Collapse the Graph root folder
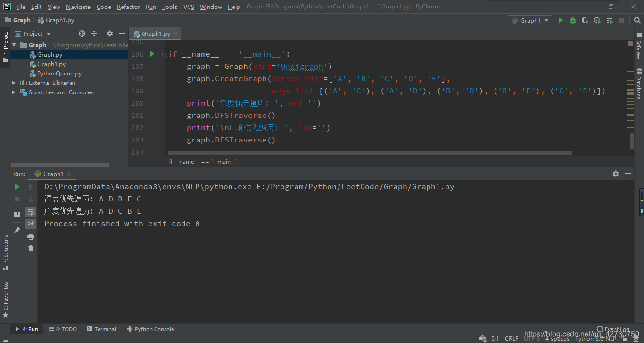Viewport: 644px width, 343px height. pyautogui.click(x=14, y=45)
